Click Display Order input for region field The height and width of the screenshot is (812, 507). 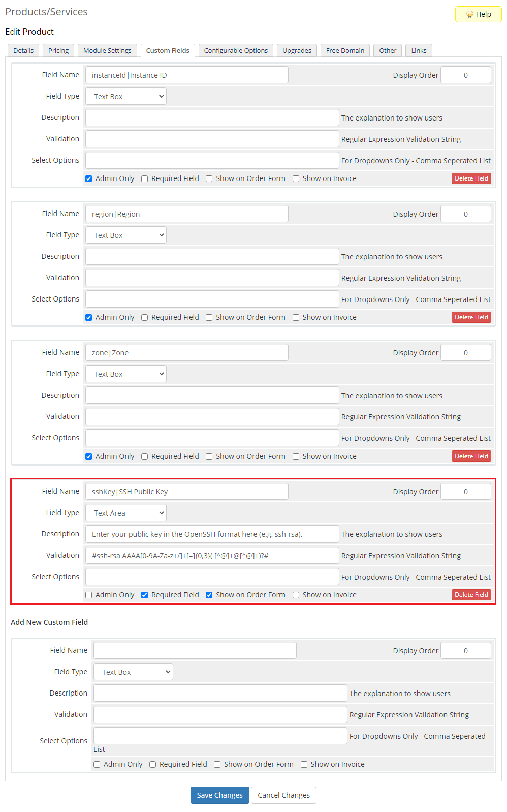[465, 214]
